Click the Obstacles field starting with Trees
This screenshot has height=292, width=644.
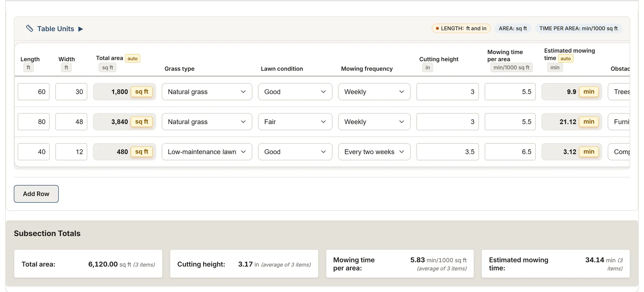click(619, 92)
